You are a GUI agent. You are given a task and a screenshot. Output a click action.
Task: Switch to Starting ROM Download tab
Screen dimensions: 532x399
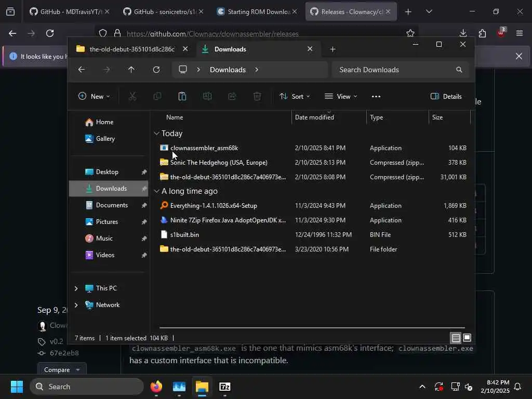pyautogui.click(x=257, y=11)
